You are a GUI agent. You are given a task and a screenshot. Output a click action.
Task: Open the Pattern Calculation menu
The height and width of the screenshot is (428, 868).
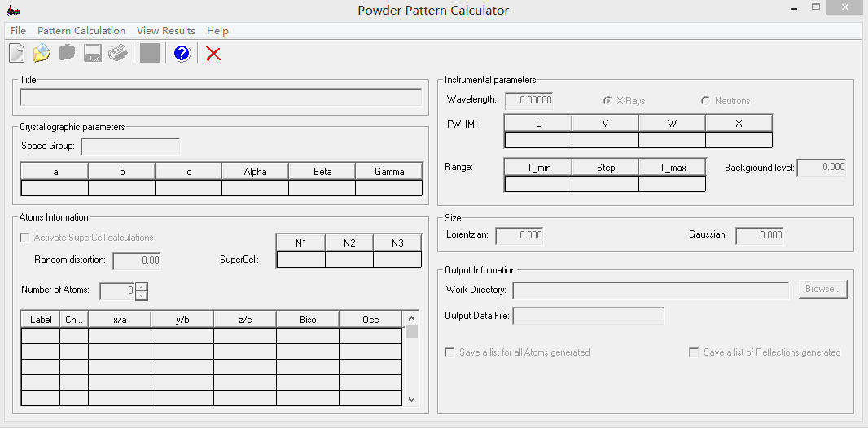(x=81, y=30)
